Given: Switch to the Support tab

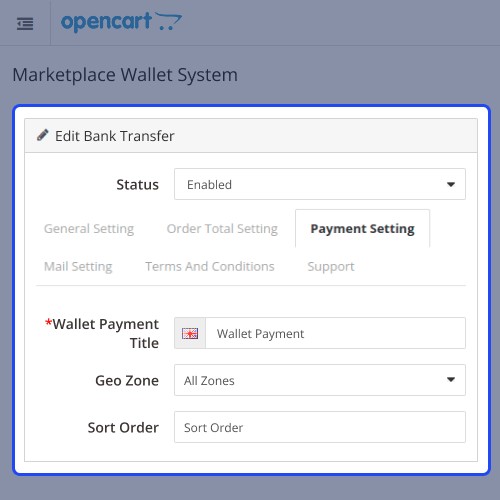Looking at the screenshot, I should (x=331, y=266).
